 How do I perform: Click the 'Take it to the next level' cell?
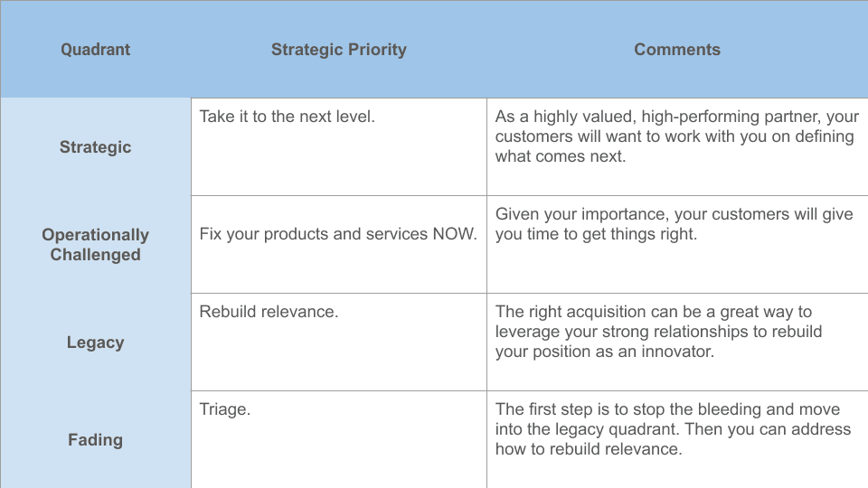click(287, 117)
